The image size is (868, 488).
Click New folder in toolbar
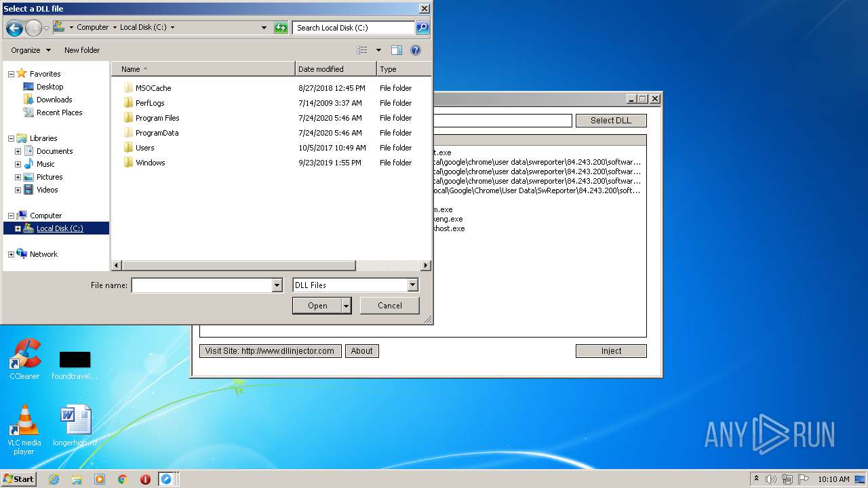tap(82, 50)
